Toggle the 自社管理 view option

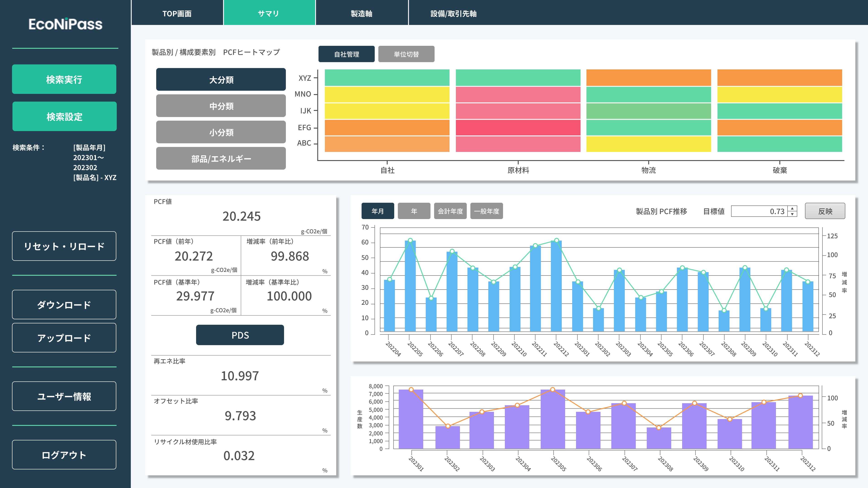tap(346, 54)
